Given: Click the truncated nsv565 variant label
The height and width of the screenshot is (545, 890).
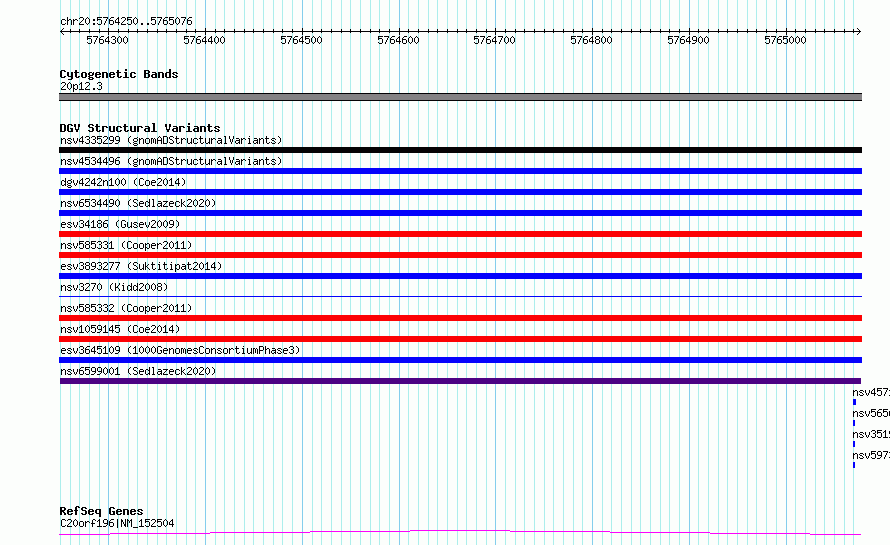Looking at the screenshot, I should tap(871, 413).
